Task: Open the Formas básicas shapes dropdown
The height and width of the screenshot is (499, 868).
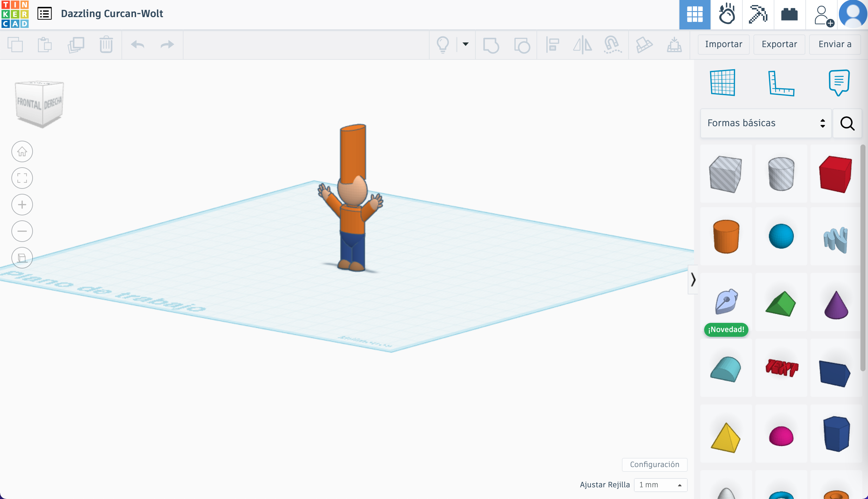Action: [x=766, y=123]
